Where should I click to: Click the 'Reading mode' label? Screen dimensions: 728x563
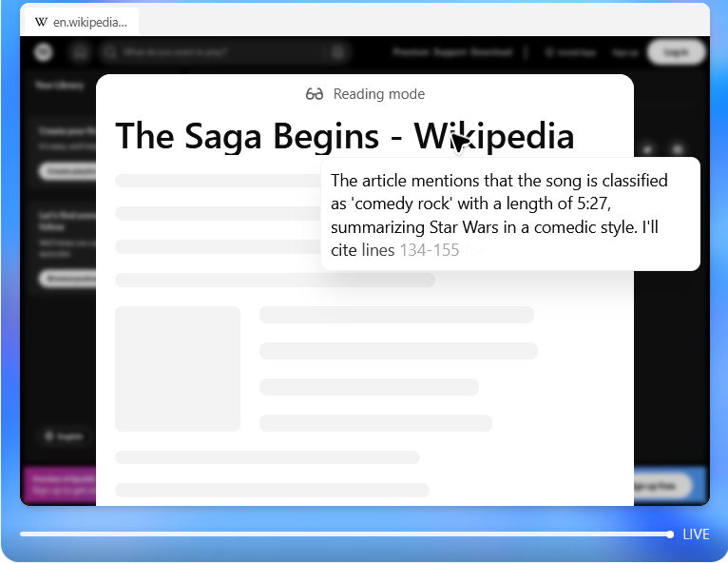[379, 94]
